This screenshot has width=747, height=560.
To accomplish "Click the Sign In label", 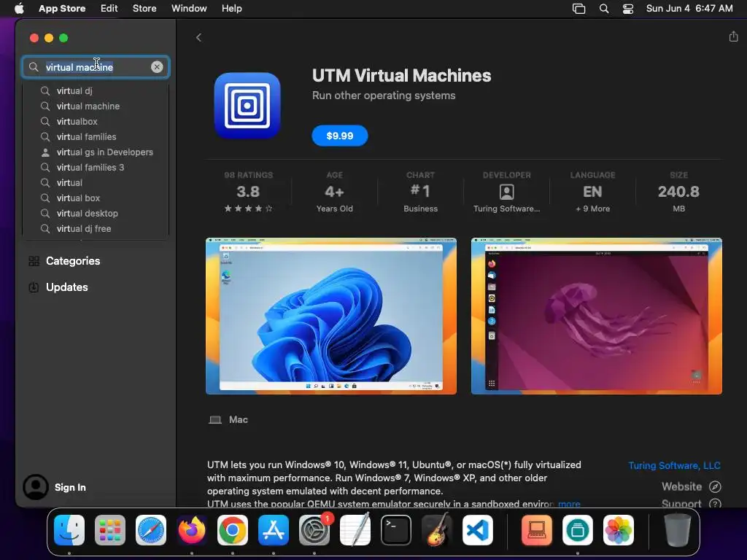I will 70,487.
